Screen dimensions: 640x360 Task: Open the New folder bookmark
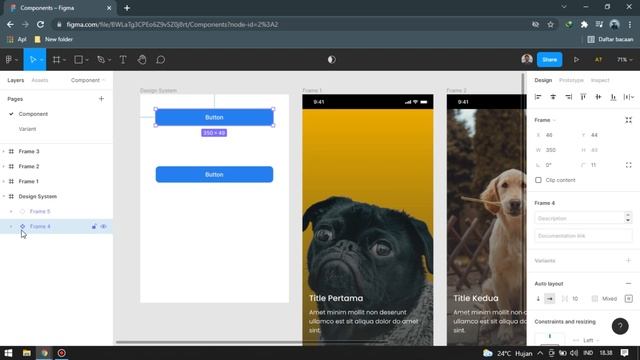click(53, 39)
